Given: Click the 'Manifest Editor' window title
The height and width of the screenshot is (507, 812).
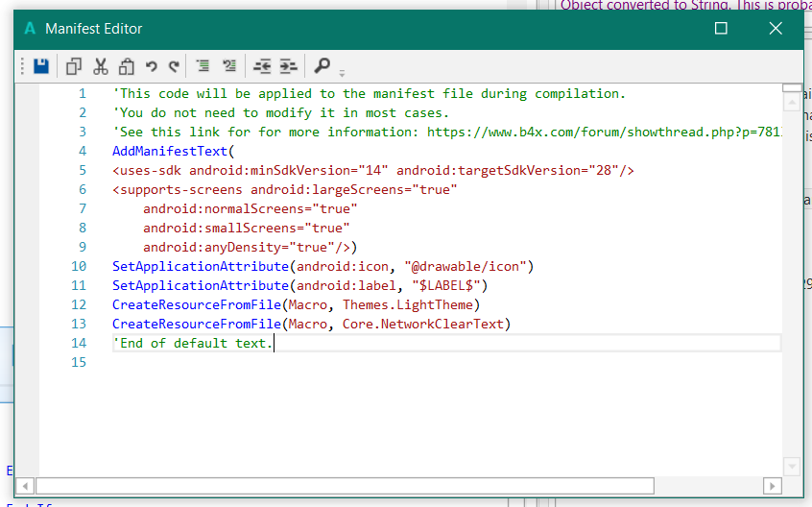Looking at the screenshot, I should [94, 29].
